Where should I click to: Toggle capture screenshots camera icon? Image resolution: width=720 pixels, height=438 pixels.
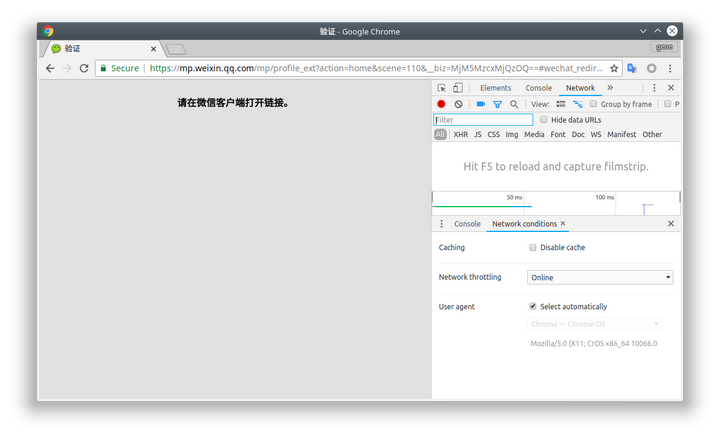[481, 104]
